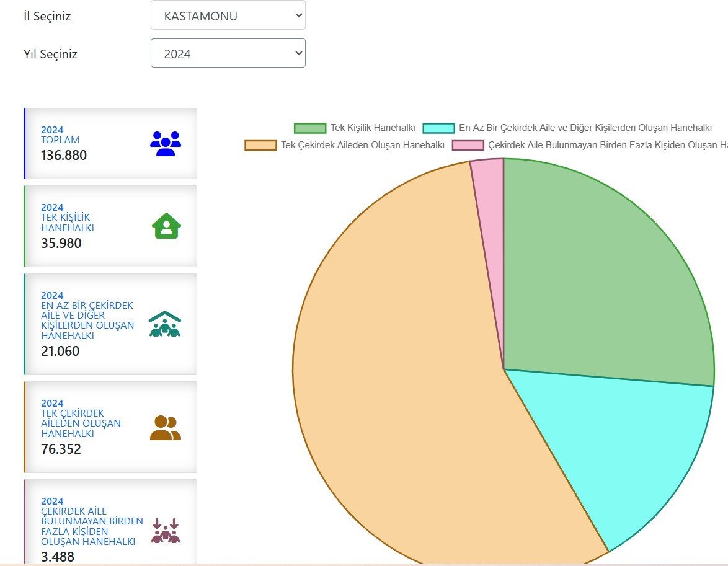Toggle Tek Çekirdek Aileden Oluşan Hanehalkı legend label
Viewport: 728px width, 566px height.
point(362,145)
